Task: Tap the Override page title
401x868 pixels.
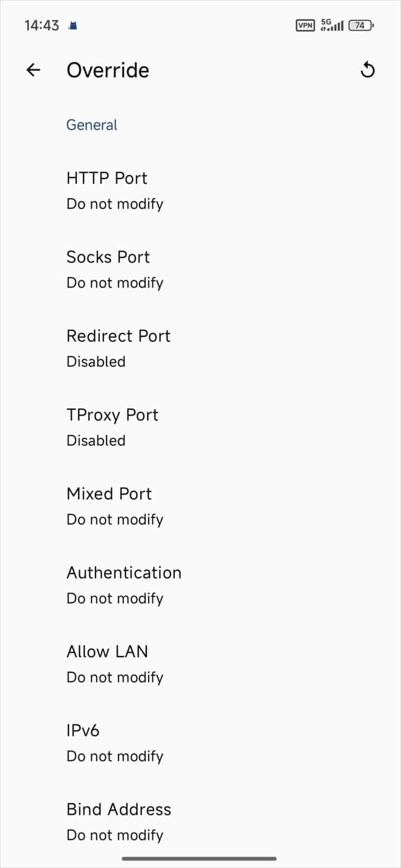Action: pos(108,70)
